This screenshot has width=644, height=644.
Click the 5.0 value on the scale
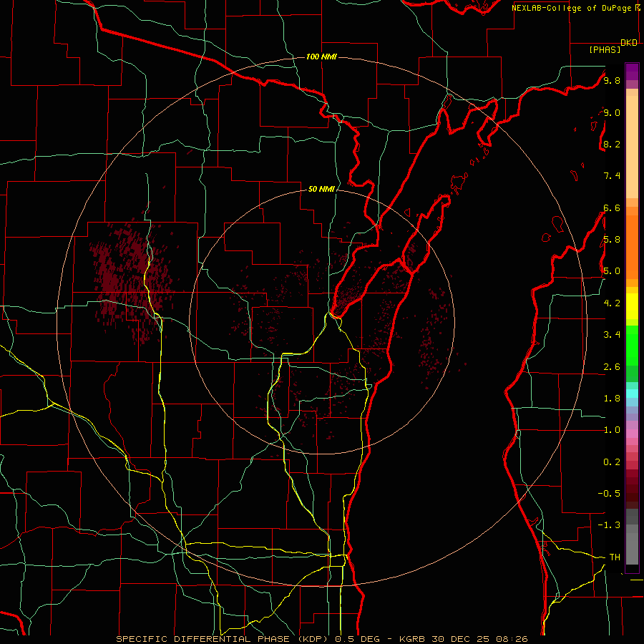612,271
